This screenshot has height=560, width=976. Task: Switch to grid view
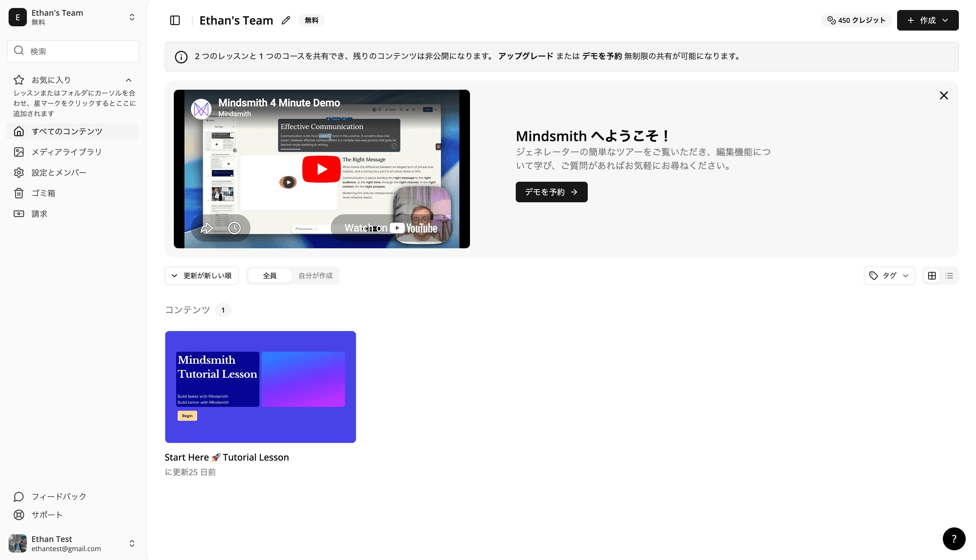point(932,276)
